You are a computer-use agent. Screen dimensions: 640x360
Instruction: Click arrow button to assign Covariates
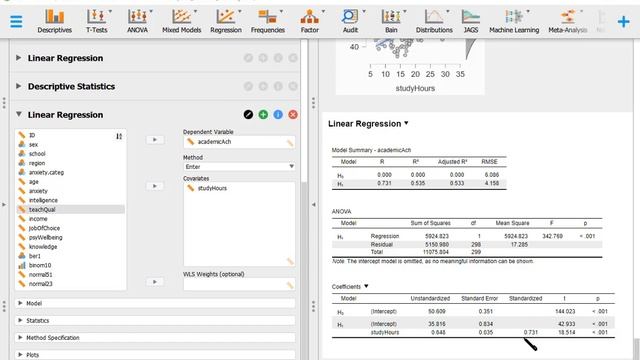click(155, 186)
